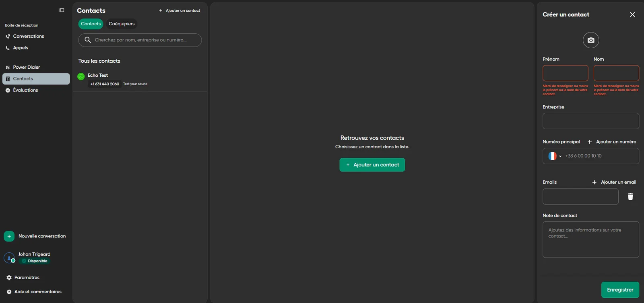This screenshot has height=303, width=644.
Task: Click the Test your sound label
Action: 135,84
